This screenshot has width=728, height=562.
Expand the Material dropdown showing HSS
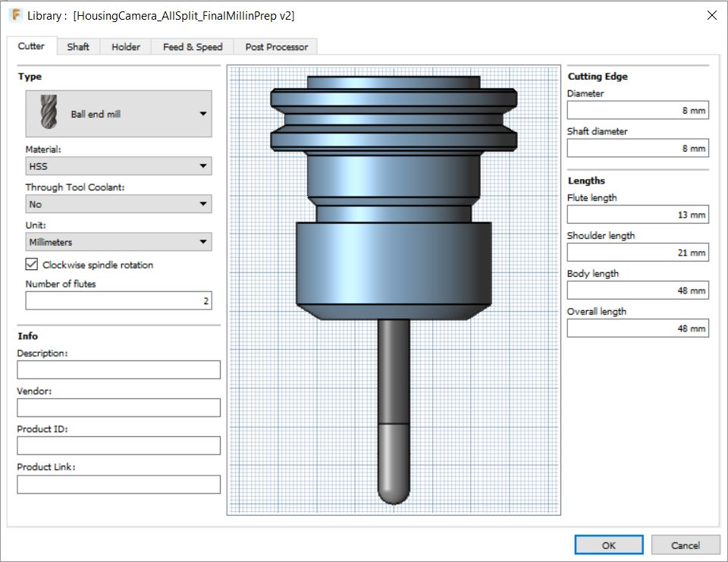(119, 166)
